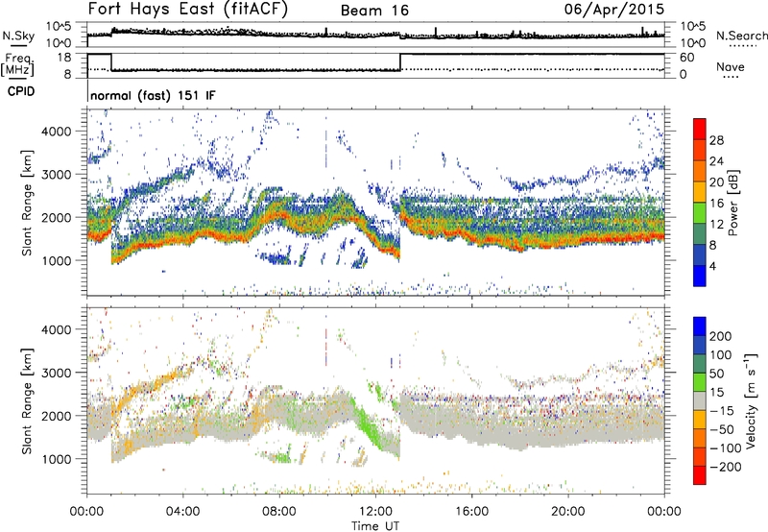This screenshot has width=768, height=532.
Task: Click the "4000" tick on the power panel
Action: [56, 132]
